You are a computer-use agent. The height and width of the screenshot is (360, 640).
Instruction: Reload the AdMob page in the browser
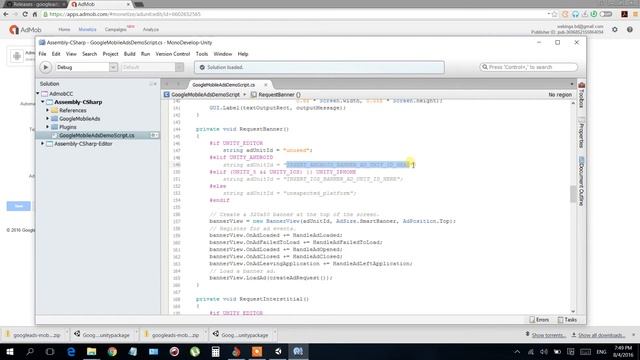tap(25, 14)
